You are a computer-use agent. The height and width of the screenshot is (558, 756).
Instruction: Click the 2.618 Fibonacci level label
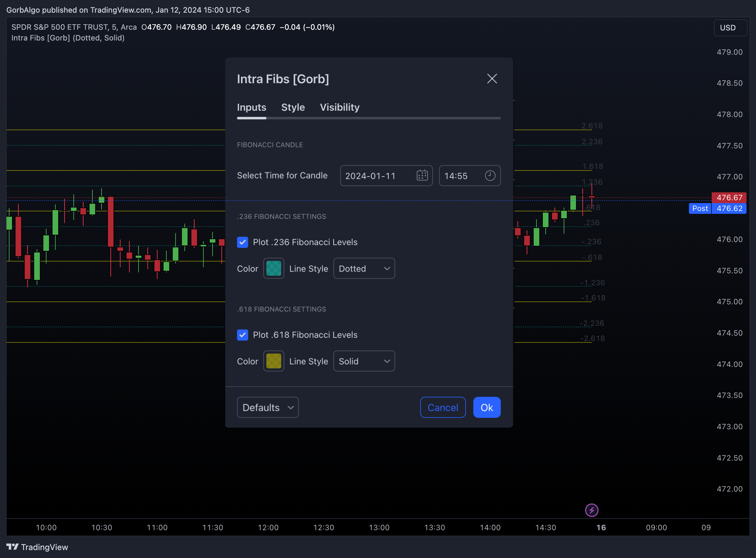click(x=592, y=126)
